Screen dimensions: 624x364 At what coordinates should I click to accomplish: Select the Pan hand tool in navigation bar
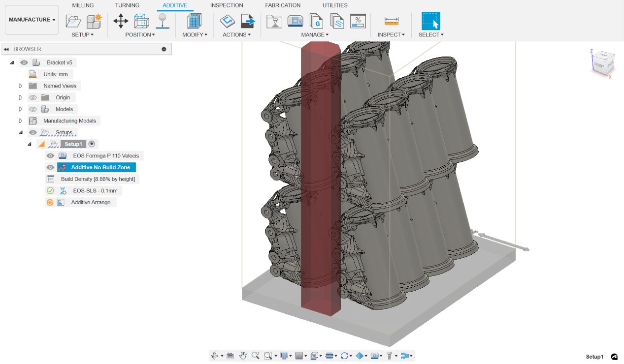coord(243,356)
